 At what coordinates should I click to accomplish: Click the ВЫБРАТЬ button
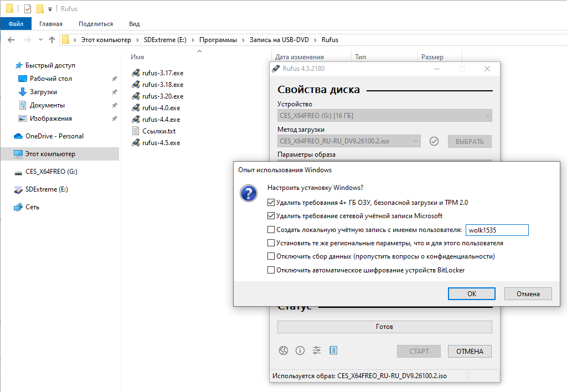click(x=470, y=141)
